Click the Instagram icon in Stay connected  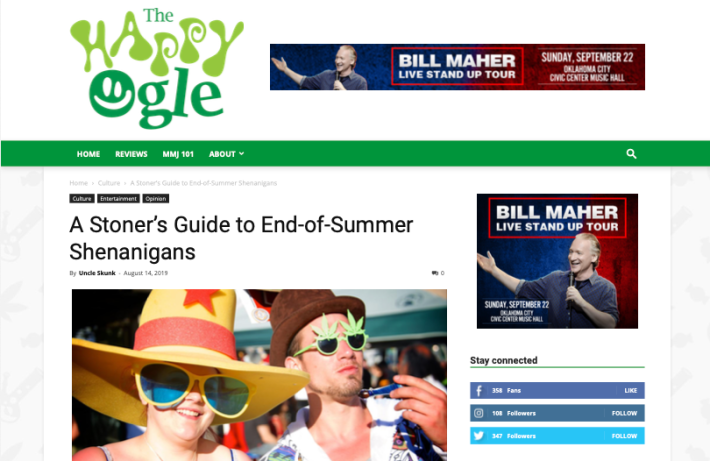click(x=479, y=413)
